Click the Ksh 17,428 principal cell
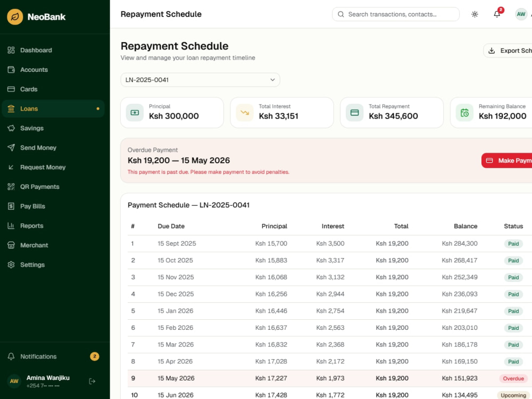The height and width of the screenshot is (399, 532). point(271,395)
